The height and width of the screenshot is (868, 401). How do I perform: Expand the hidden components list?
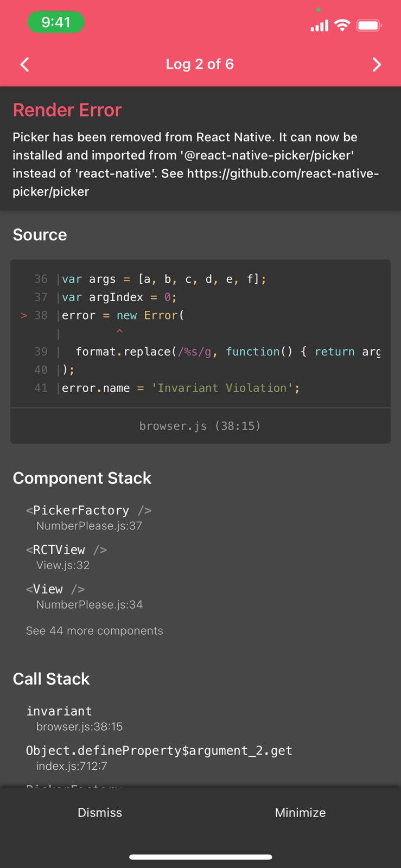pos(94,630)
